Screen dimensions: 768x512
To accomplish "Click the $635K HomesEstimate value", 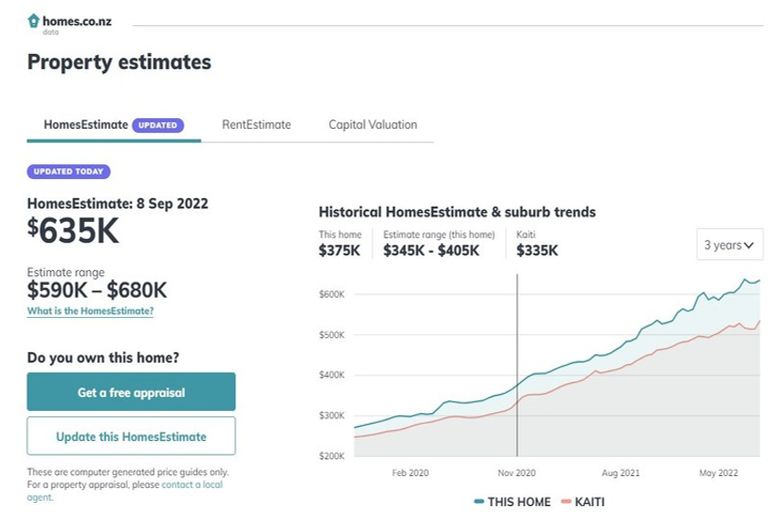I will coord(73,231).
